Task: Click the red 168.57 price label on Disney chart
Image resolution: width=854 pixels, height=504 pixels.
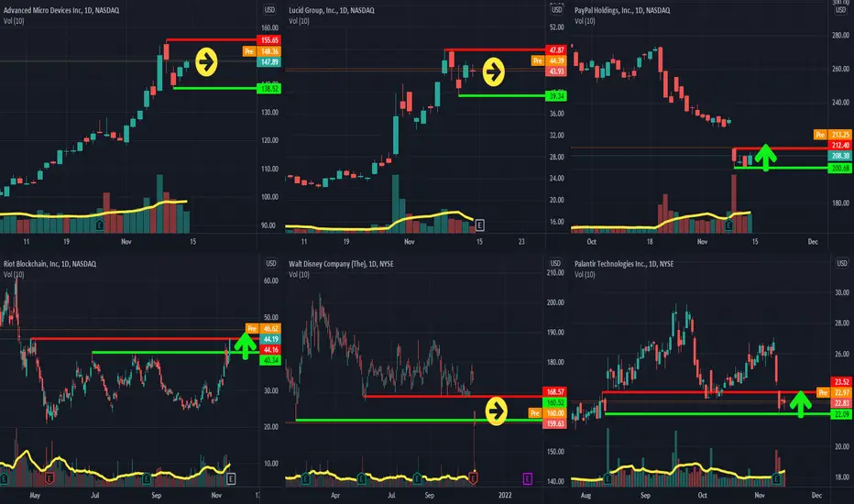Action: pos(555,392)
